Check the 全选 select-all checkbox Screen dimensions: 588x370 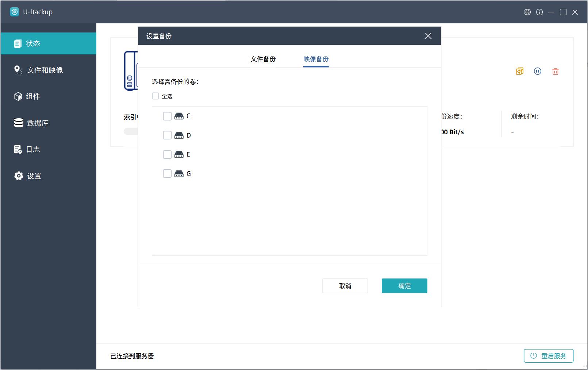pos(155,96)
